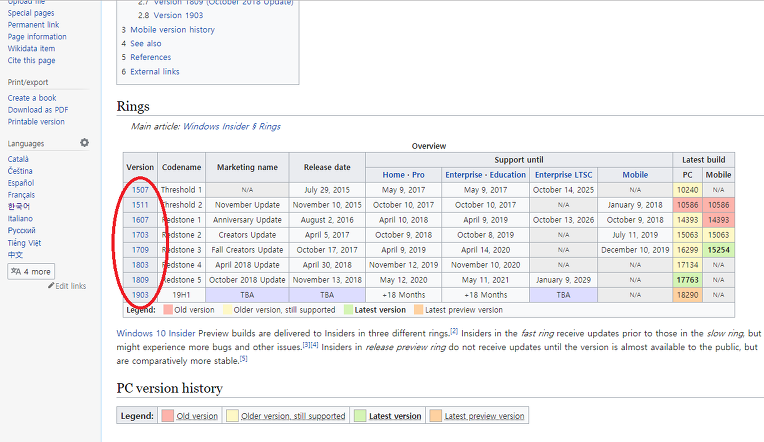This screenshot has width=764, height=442.
Task: Open the Printable version link
Action: [36, 122]
